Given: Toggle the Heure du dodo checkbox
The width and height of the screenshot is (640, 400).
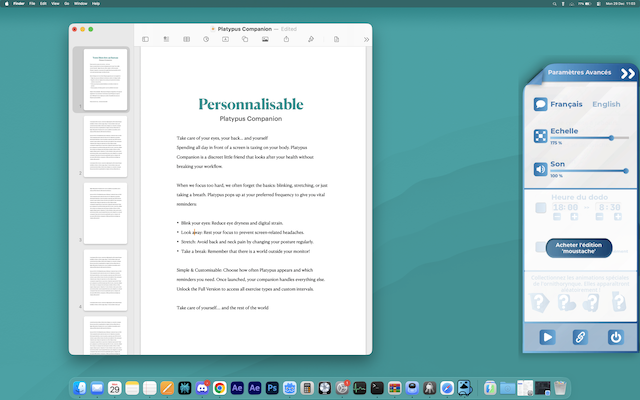Looking at the screenshot, I should point(540,209).
